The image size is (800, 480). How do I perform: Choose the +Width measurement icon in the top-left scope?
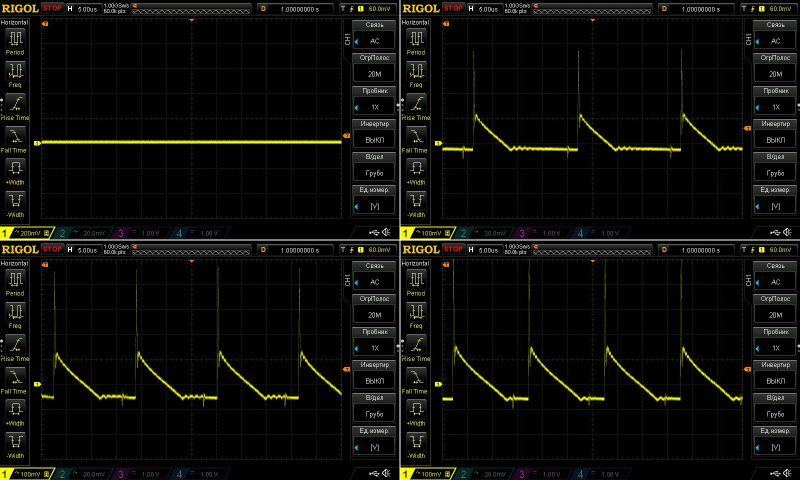tap(15, 169)
